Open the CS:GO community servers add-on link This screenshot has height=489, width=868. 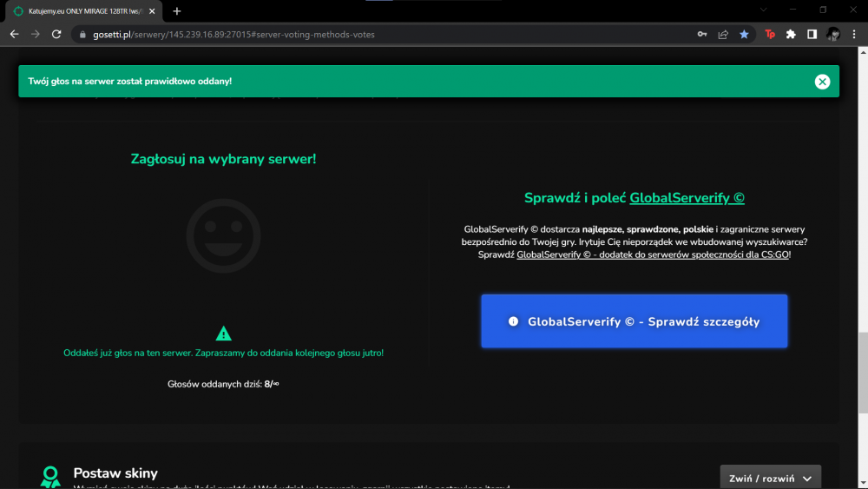[653, 254]
